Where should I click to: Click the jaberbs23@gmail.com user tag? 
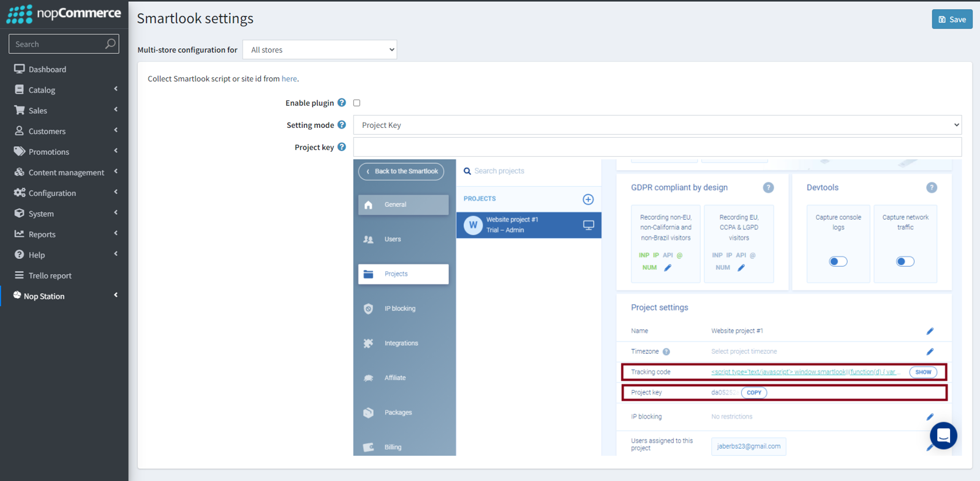coord(748,447)
